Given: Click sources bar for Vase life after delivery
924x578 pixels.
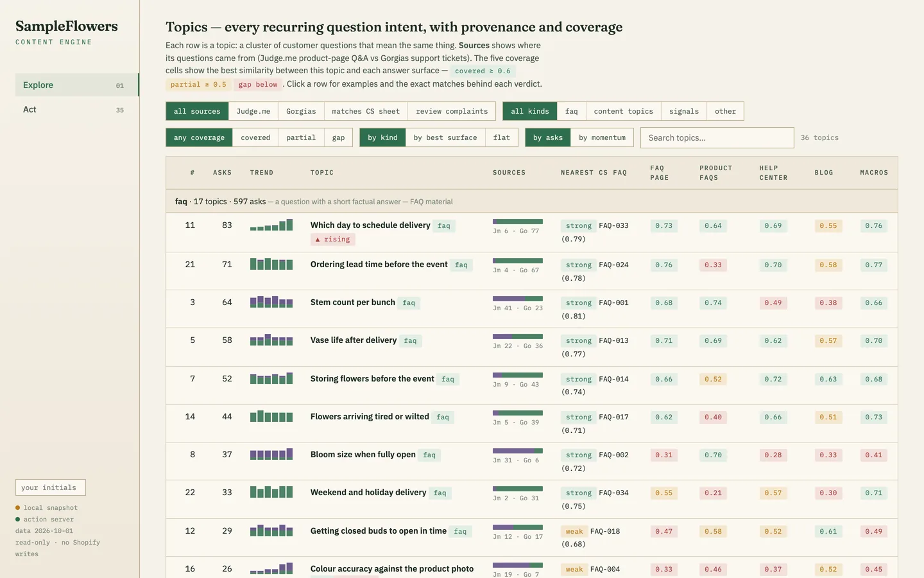Looking at the screenshot, I should (518, 337).
